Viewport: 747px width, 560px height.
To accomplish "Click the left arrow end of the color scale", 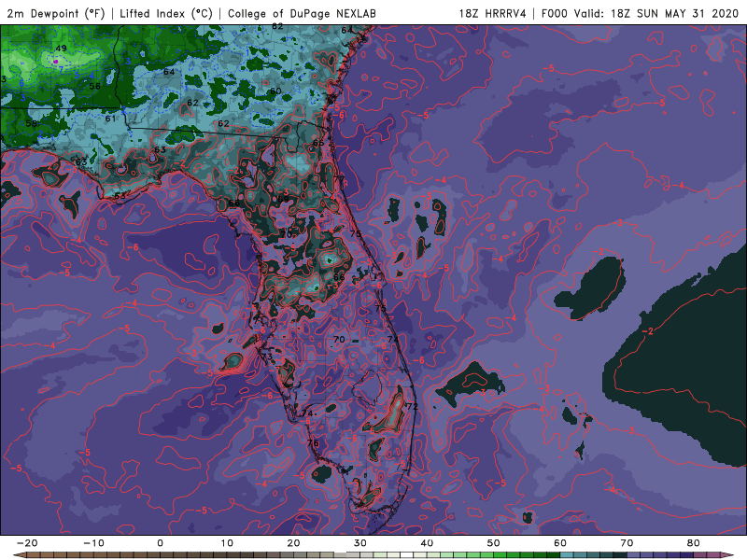I will point(20,555).
